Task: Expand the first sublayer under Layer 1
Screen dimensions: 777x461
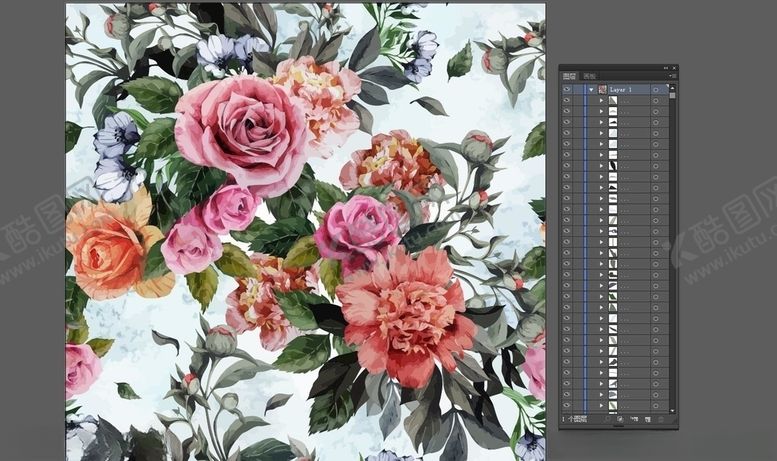Action: 601,100
